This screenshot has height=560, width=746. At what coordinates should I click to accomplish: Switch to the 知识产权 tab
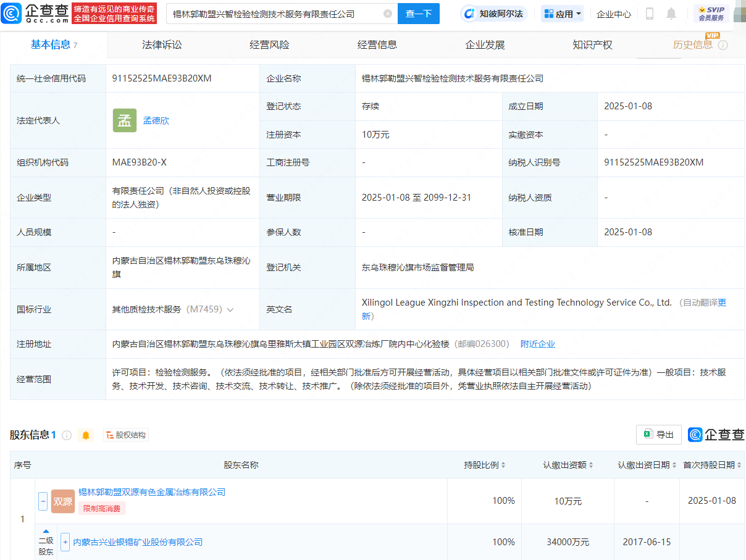592,45
